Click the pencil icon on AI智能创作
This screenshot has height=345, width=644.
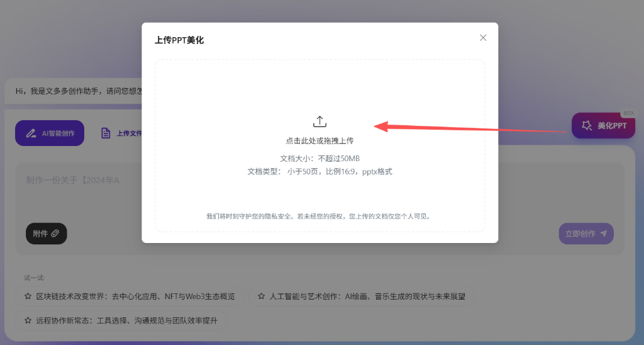coord(31,133)
